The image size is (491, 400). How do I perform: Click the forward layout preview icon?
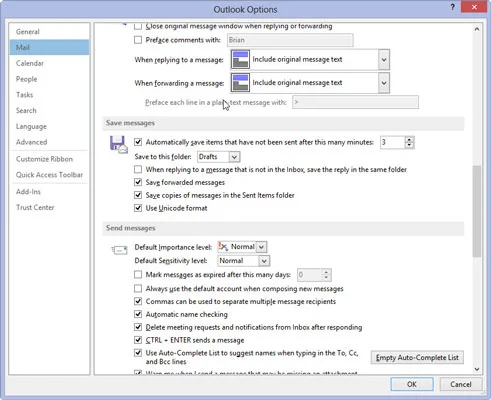(240, 83)
